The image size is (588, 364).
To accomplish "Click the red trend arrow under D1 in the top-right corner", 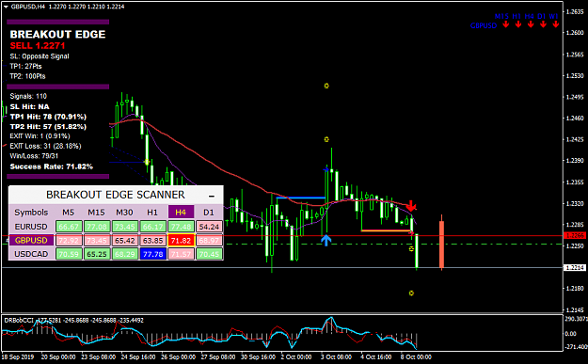I will click(x=543, y=24).
